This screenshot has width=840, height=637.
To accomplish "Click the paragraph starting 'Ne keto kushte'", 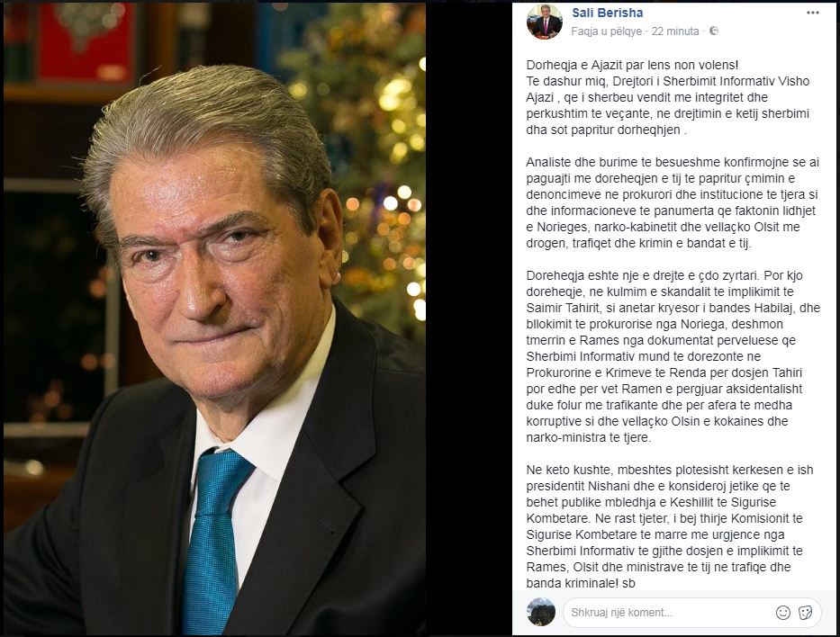I will pyautogui.click(x=670, y=526).
